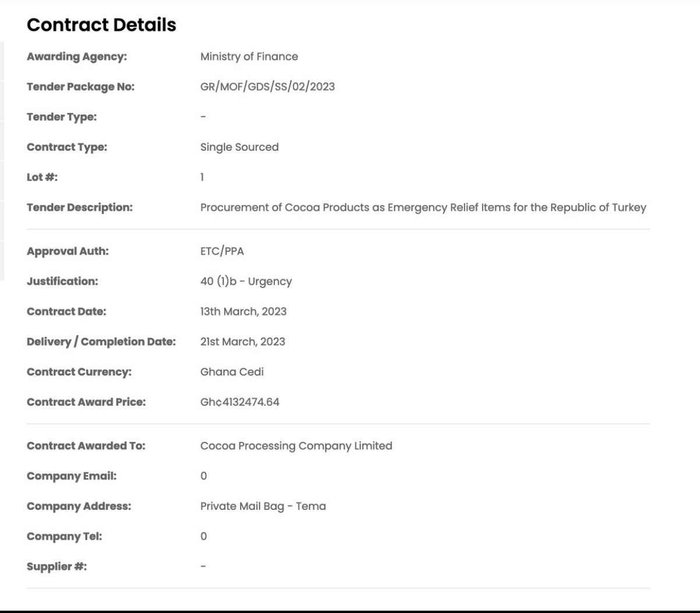Click the contract date 13th March, 2023
Screen dimensions: 700x613
pos(243,311)
